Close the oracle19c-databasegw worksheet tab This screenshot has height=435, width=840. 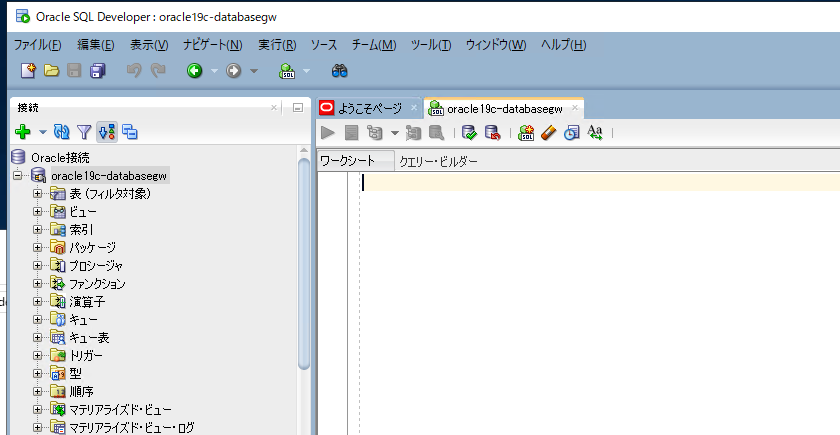[x=575, y=108]
